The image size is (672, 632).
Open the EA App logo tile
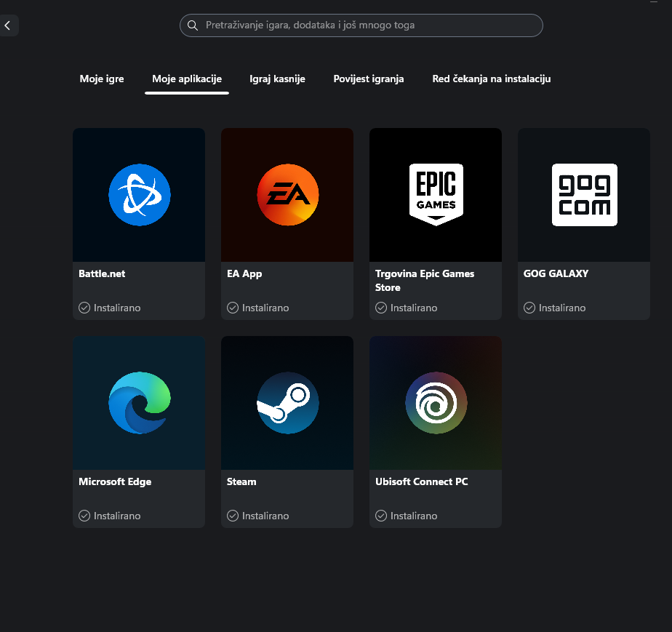point(287,195)
